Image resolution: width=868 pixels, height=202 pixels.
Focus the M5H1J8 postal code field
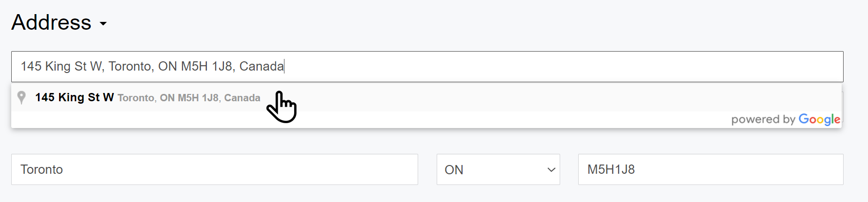tap(710, 169)
